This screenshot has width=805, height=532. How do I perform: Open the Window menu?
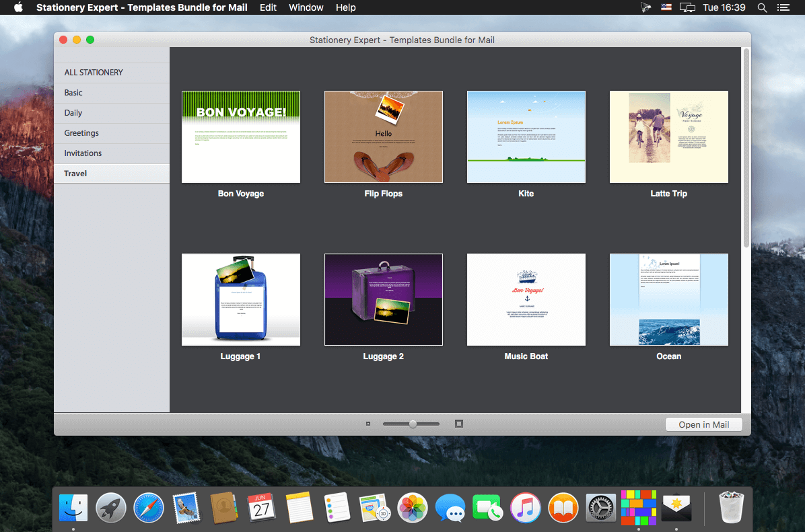tap(306, 7)
